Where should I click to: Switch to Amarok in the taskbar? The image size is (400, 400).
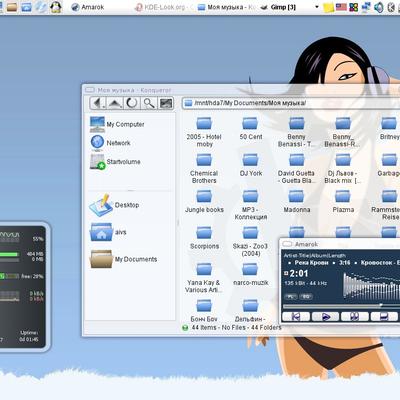click(x=88, y=7)
